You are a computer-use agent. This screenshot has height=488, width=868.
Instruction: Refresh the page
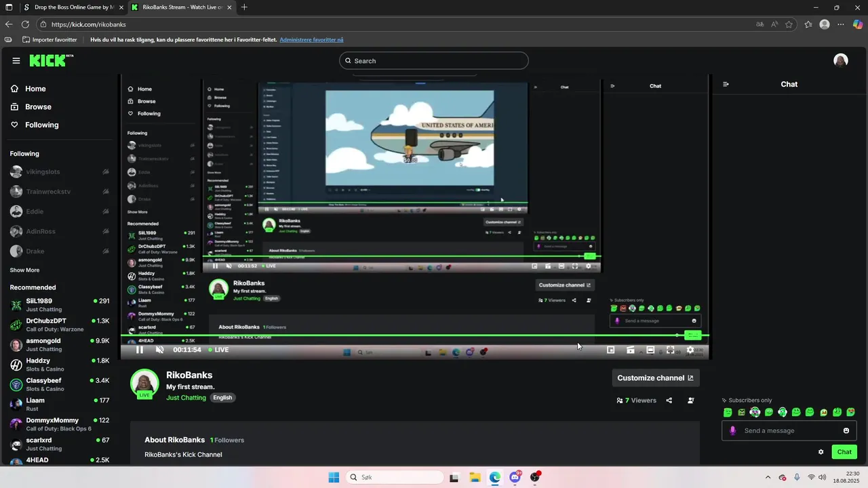[x=25, y=24]
